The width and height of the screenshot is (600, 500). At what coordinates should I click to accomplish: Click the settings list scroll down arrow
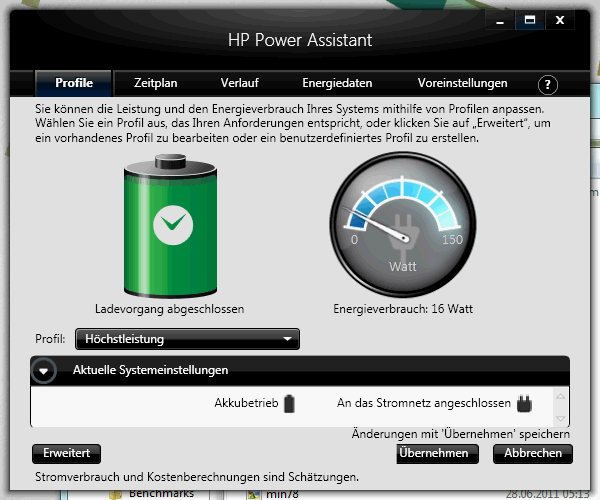561,419
